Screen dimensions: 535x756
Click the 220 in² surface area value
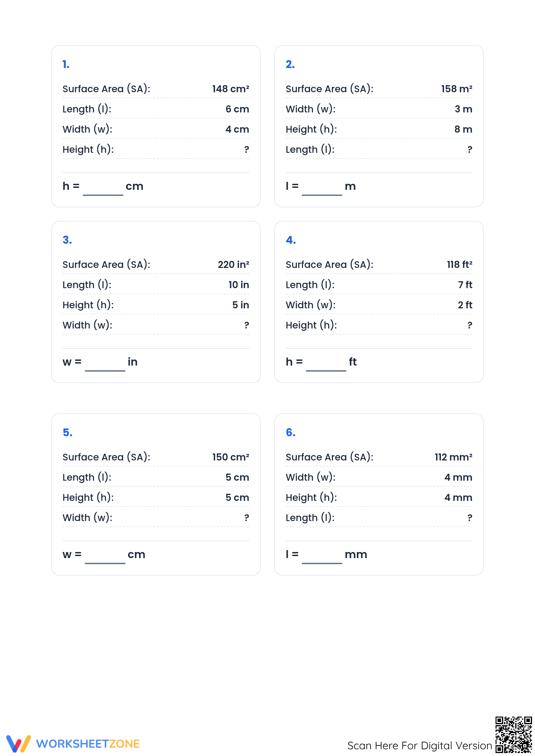point(233,265)
